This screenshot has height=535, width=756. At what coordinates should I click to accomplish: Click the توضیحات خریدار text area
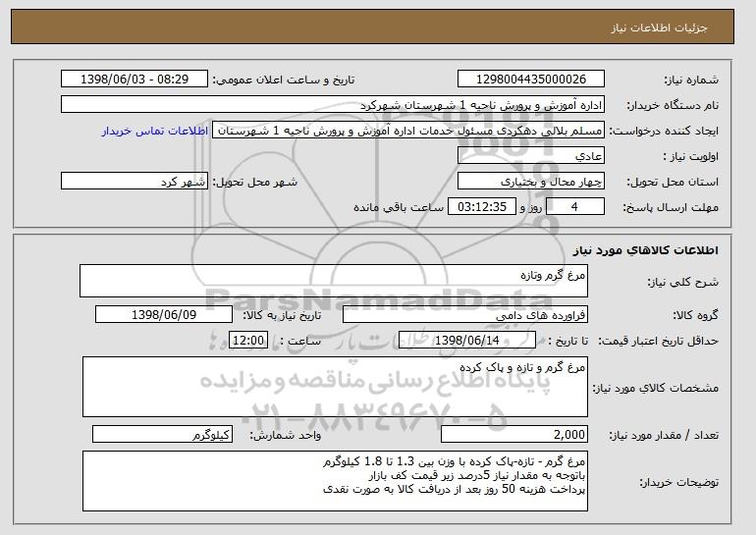pyautogui.click(x=335, y=481)
